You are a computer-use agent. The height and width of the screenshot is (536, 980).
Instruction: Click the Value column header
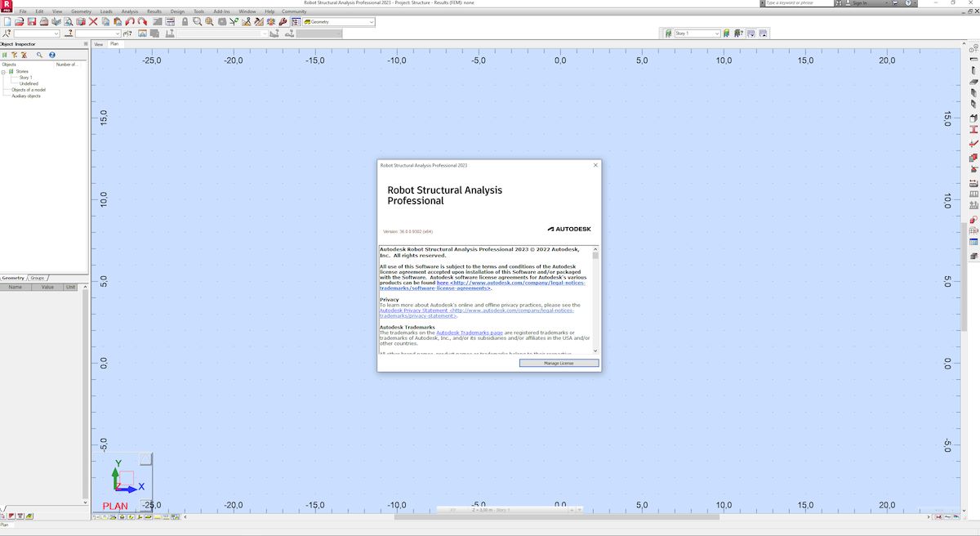[47, 287]
